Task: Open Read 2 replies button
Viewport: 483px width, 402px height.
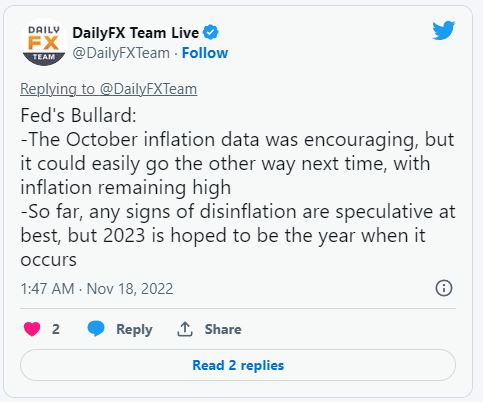Action: [238, 365]
